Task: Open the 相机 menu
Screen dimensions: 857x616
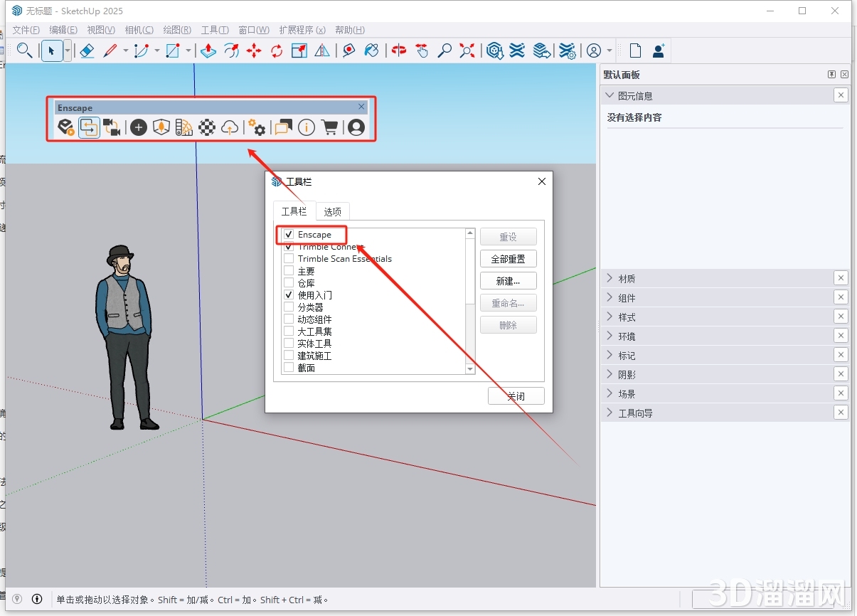Action: (x=139, y=30)
